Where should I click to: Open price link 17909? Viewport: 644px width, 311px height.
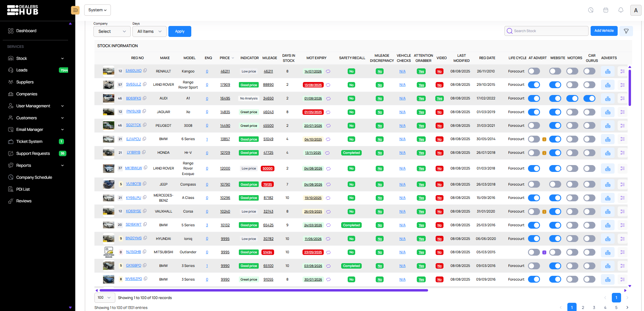coord(225,85)
